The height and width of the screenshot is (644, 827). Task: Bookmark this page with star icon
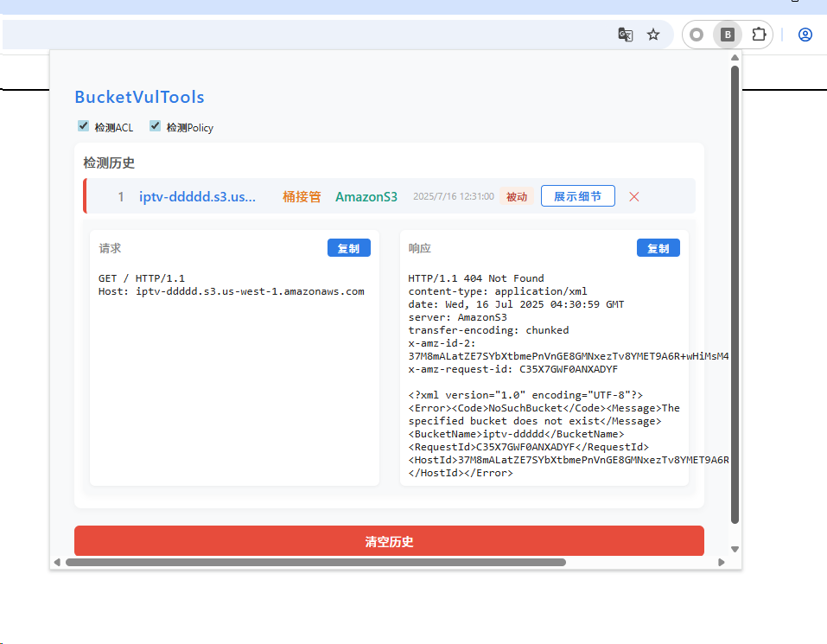653,35
